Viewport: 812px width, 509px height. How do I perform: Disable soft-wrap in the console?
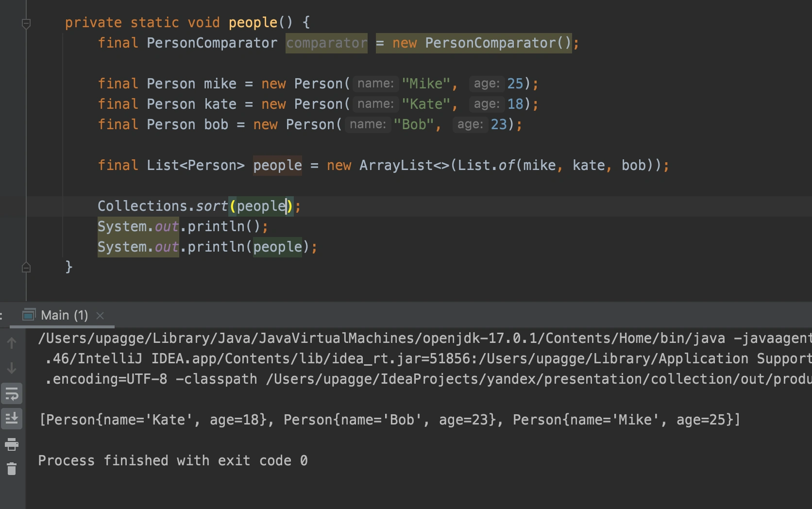point(11,393)
